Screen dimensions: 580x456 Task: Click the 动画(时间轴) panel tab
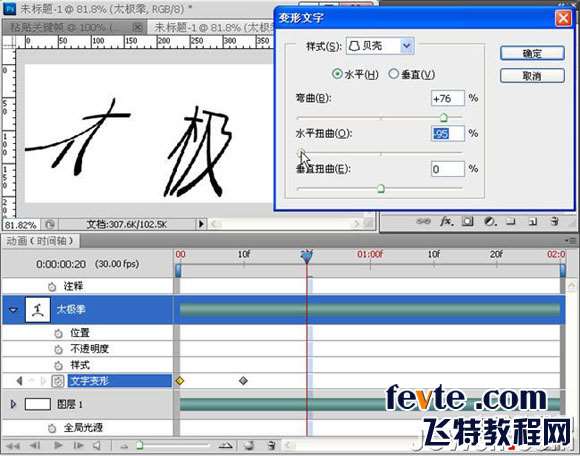[40, 241]
